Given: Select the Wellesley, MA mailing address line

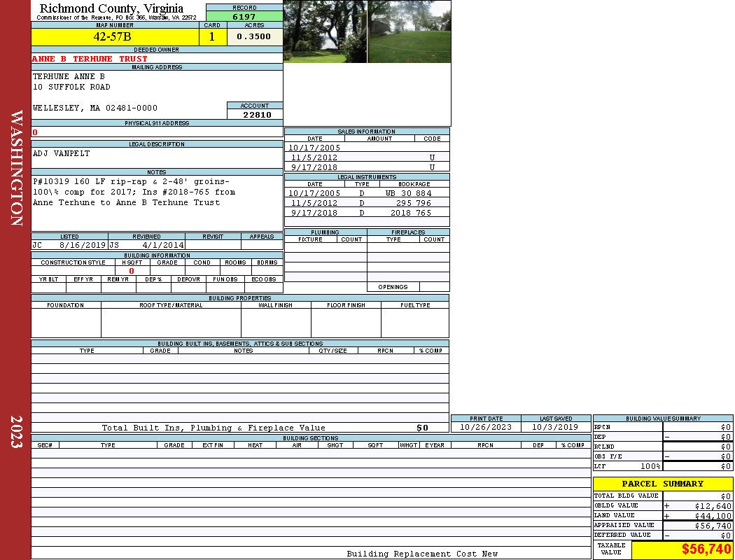Looking at the screenshot, I should pos(95,108).
